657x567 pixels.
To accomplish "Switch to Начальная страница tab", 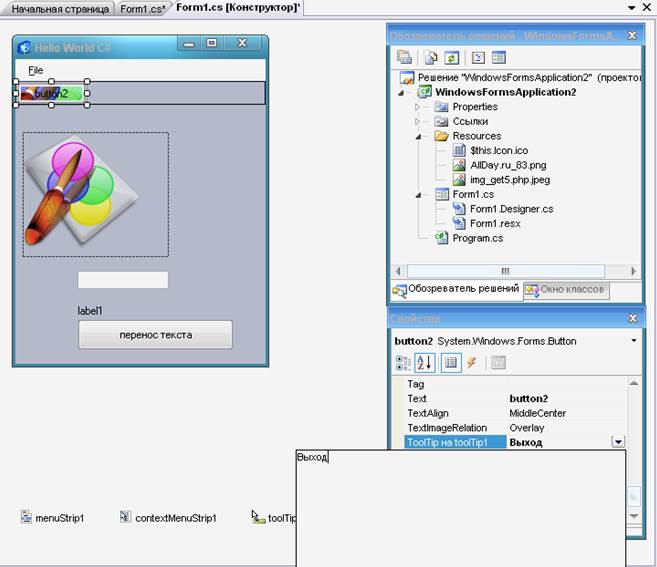I will click(x=59, y=9).
